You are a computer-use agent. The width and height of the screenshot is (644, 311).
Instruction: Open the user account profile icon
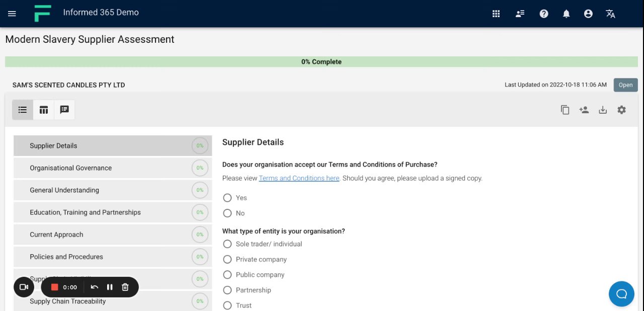(x=588, y=14)
